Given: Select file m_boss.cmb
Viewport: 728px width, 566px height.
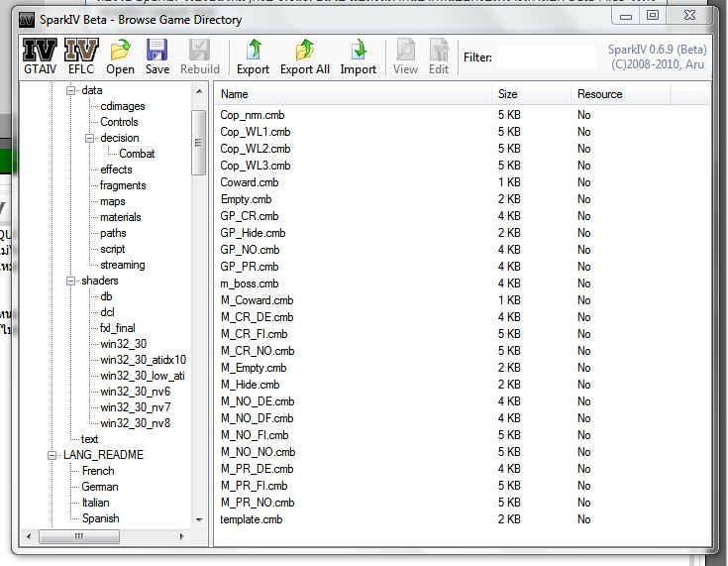Looking at the screenshot, I should click(x=250, y=283).
